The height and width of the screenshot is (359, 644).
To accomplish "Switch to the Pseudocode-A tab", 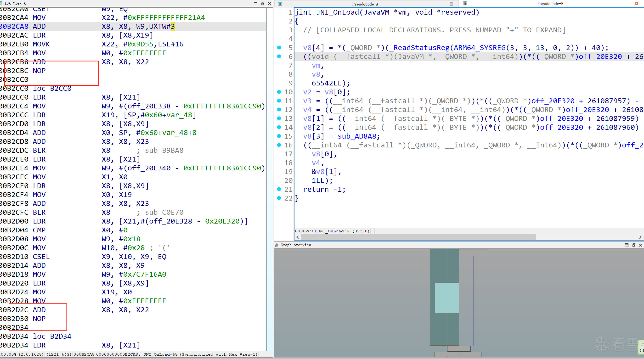I will [365, 4].
